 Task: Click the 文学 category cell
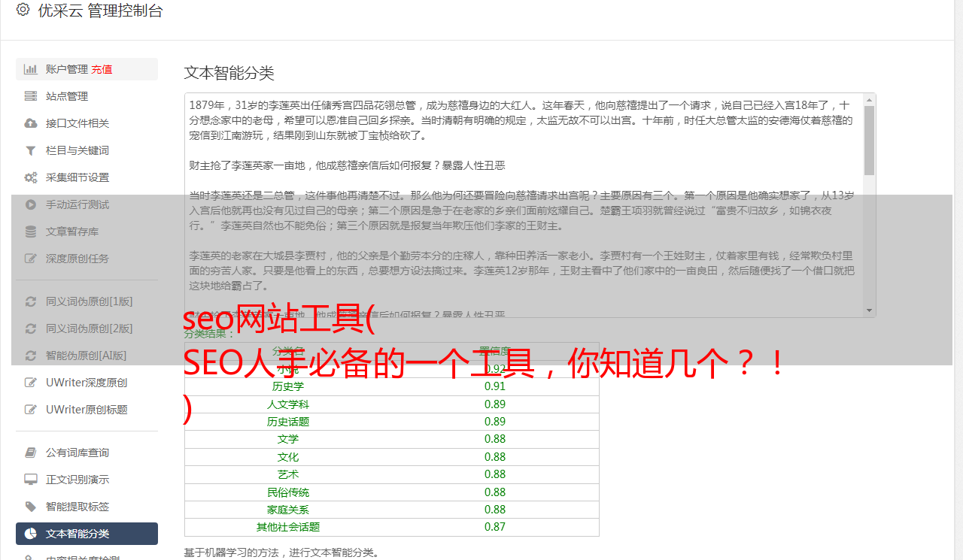[288, 439]
